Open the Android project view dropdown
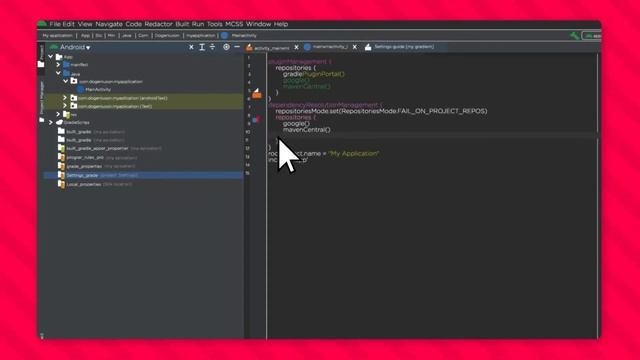The height and width of the screenshot is (360, 640). (75, 47)
